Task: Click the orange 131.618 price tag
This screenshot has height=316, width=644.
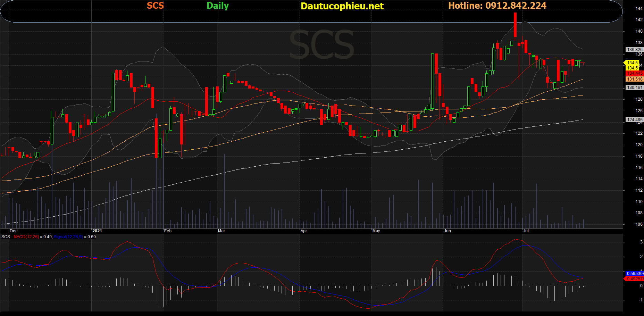Action: (635, 79)
